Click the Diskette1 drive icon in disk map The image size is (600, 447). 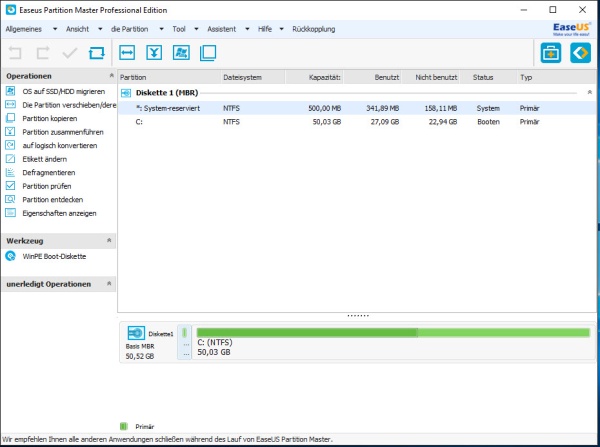(136, 333)
